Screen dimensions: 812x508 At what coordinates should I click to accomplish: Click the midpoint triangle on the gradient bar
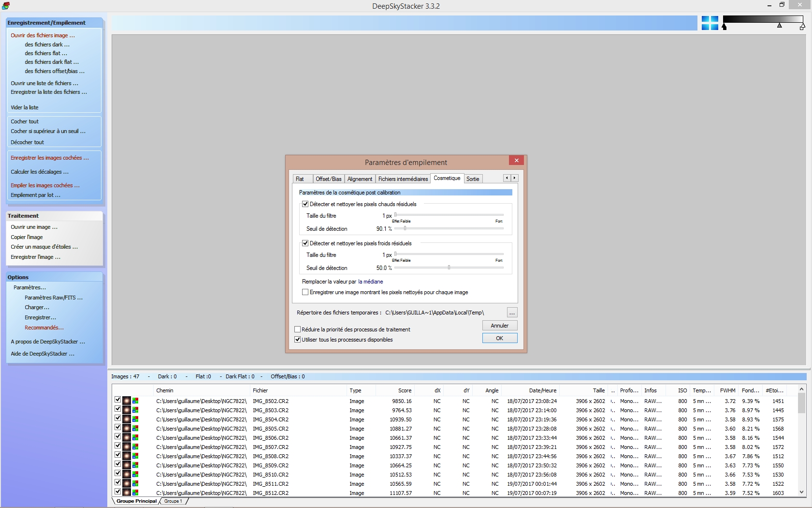click(780, 26)
